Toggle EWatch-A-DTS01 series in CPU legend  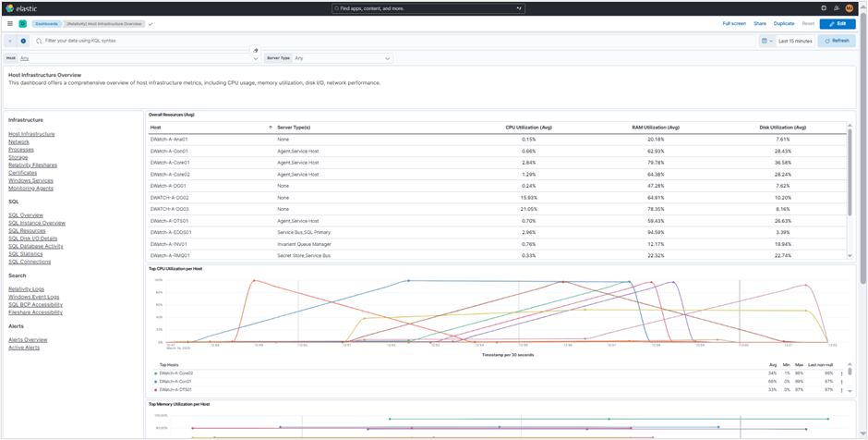[x=175, y=390]
